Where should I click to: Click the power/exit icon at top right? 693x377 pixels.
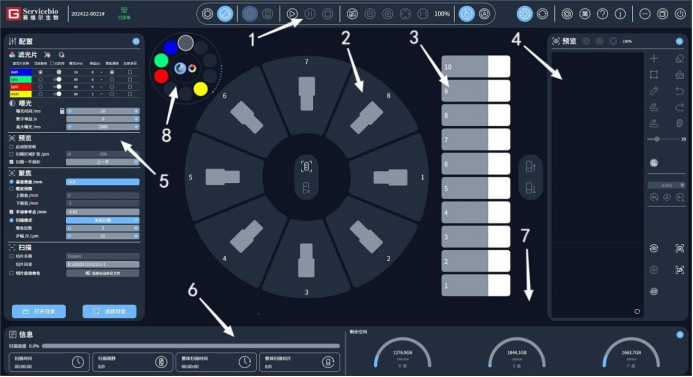680,14
